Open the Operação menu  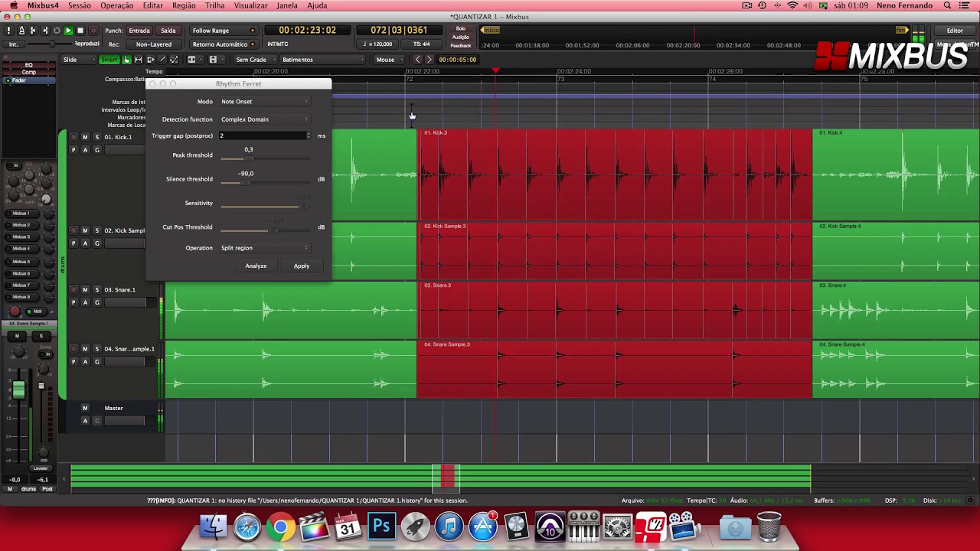click(116, 5)
